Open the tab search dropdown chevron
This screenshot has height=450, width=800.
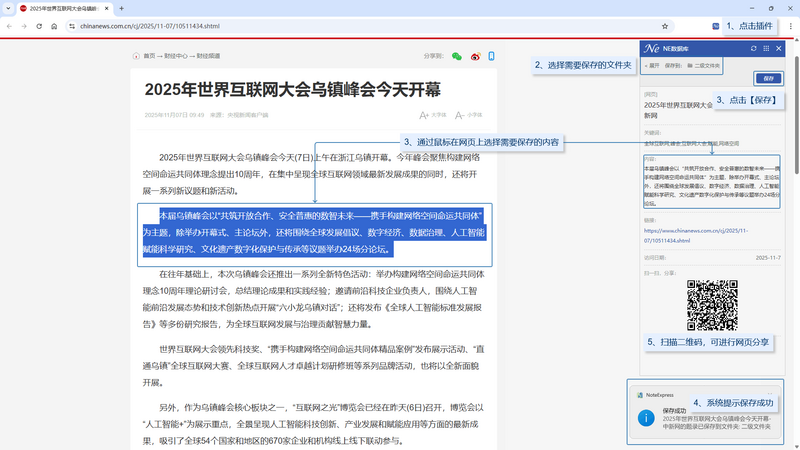point(8,8)
